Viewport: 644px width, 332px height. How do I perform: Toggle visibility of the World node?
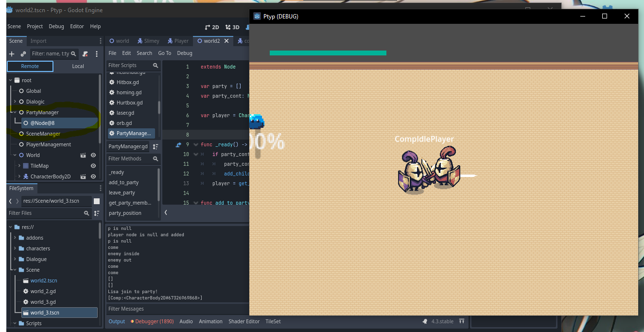(x=93, y=155)
